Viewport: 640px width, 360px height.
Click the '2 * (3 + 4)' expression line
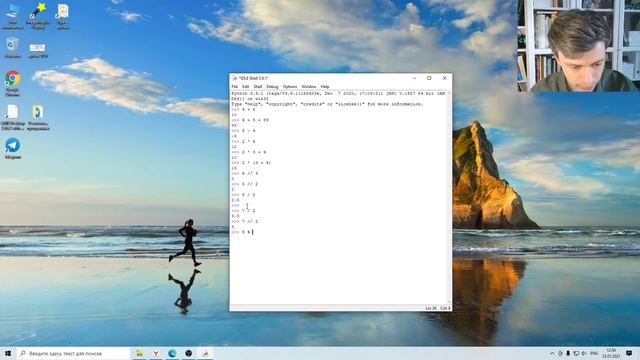tap(251, 163)
